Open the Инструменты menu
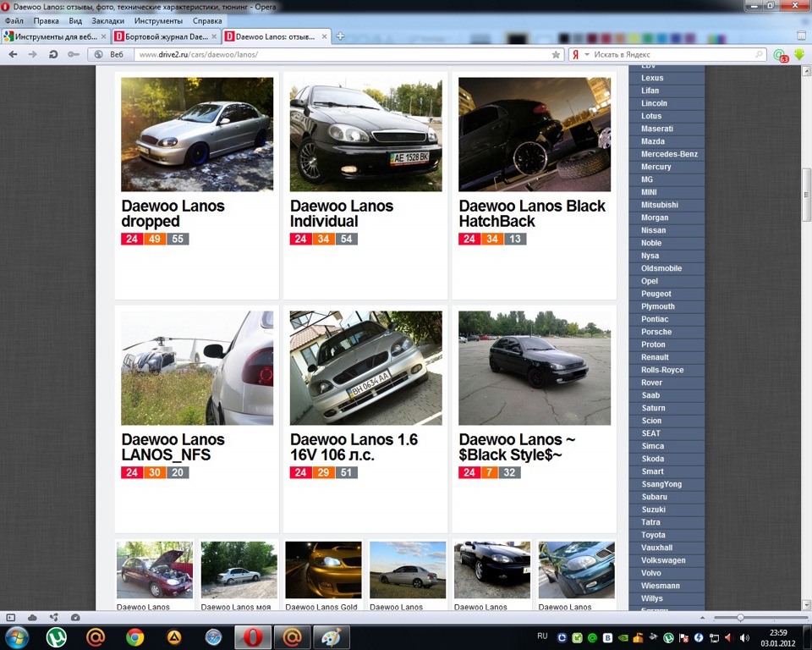This screenshot has width=812, height=650. (x=158, y=20)
